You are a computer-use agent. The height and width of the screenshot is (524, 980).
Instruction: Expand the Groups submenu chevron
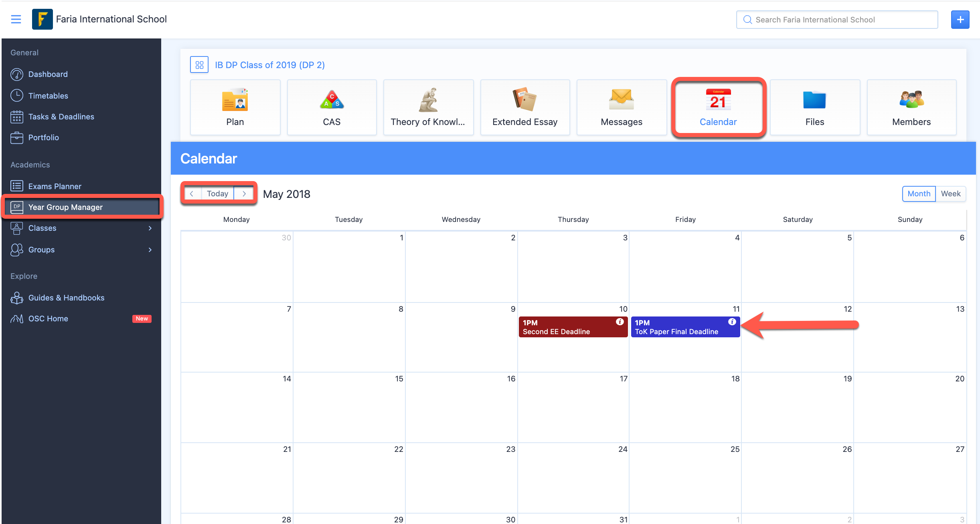[150, 250]
